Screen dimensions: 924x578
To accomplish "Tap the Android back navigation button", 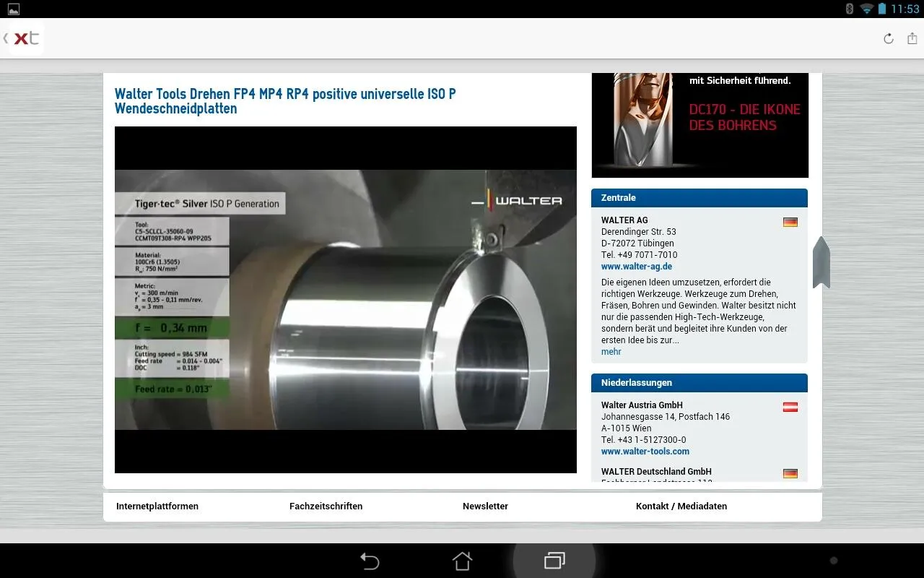I will [x=370, y=561].
